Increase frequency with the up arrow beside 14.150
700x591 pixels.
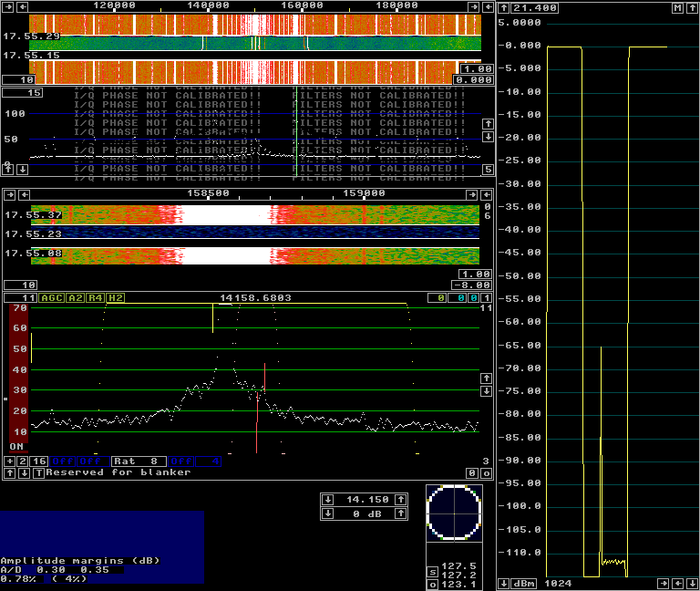[x=401, y=500]
